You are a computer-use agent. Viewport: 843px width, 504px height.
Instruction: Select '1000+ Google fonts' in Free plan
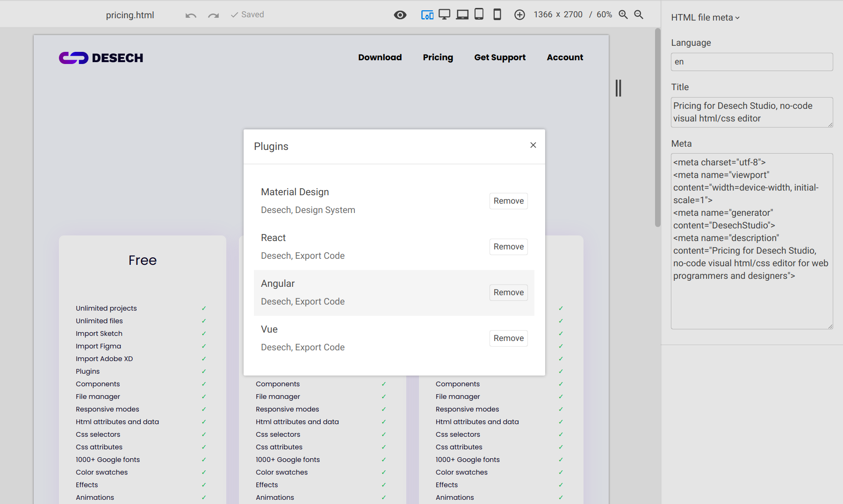click(x=108, y=460)
